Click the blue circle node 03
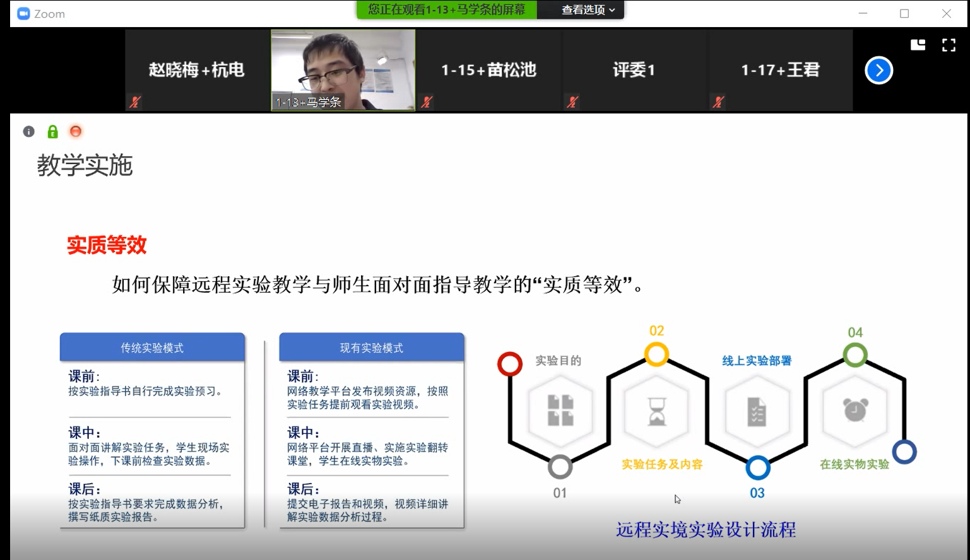This screenshot has width=970, height=560. point(758,468)
